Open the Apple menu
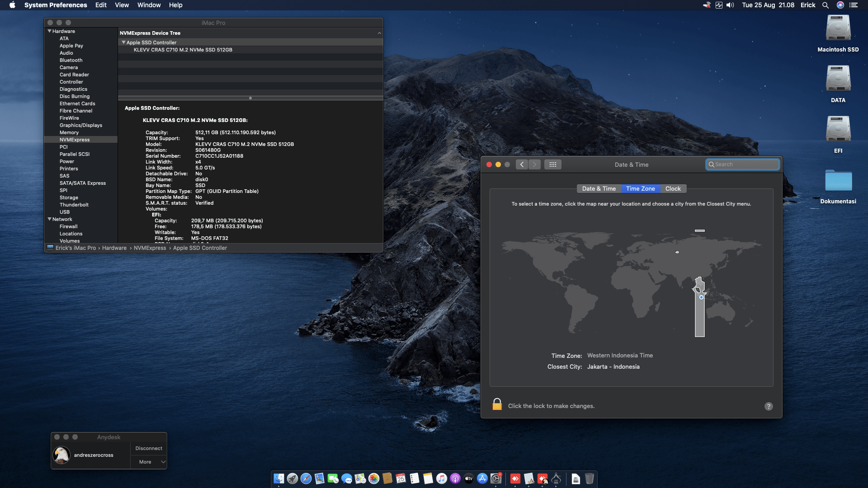This screenshot has height=488, width=868. pyautogui.click(x=12, y=5)
